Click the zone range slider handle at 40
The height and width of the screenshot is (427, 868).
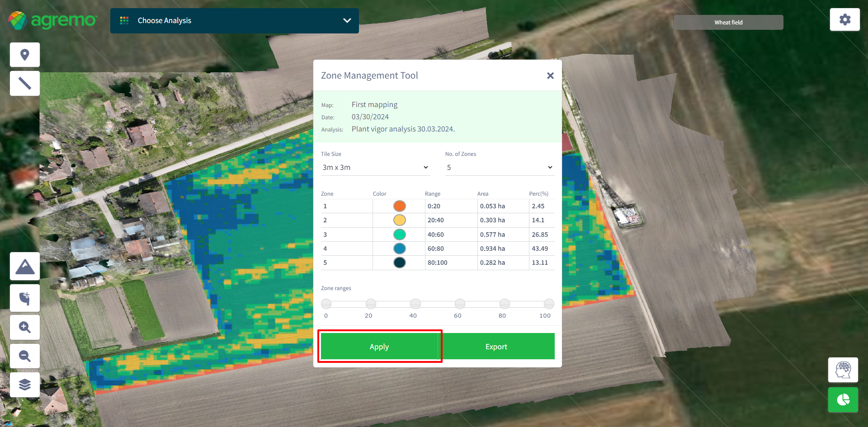[x=415, y=304]
